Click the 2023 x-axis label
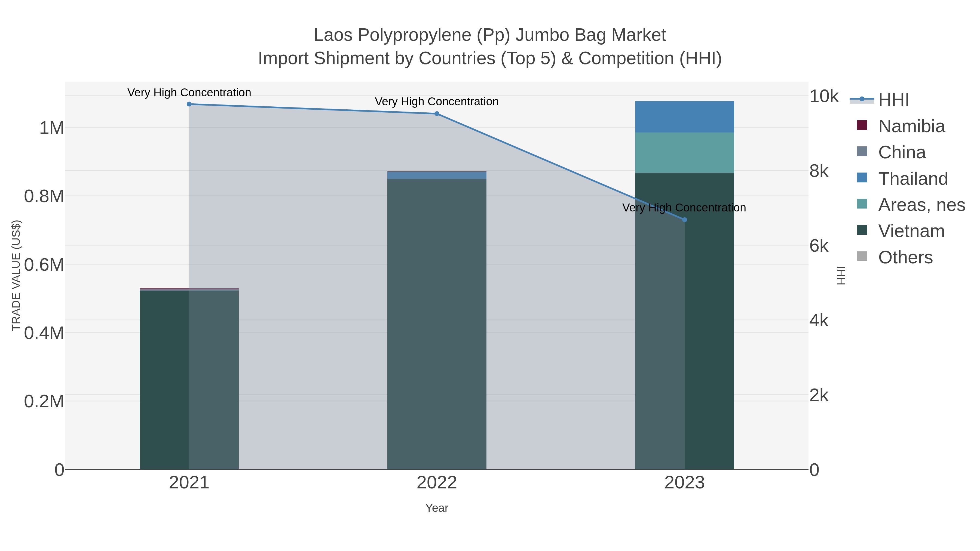This screenshot has width=980, height=551. click(x=684, y=483)
